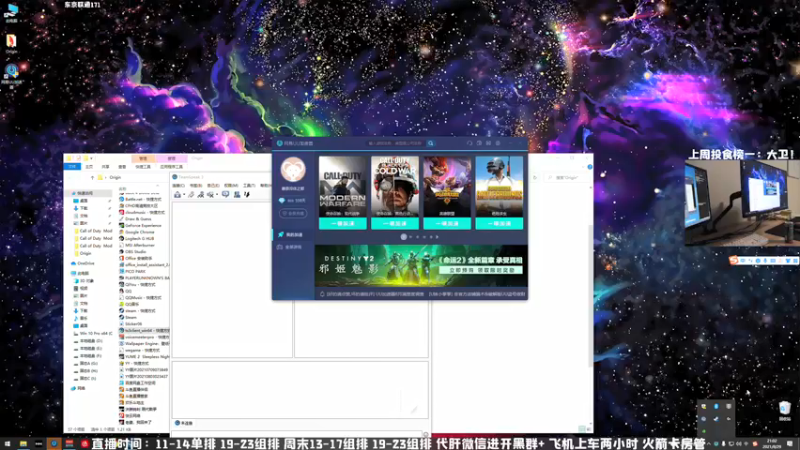Open the gear settings icon in UU accelerator title bar

click(x=498, y=143)
